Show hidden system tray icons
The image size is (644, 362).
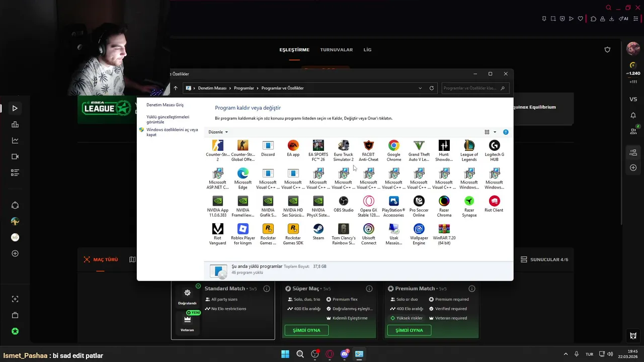(x=566, y=354)
